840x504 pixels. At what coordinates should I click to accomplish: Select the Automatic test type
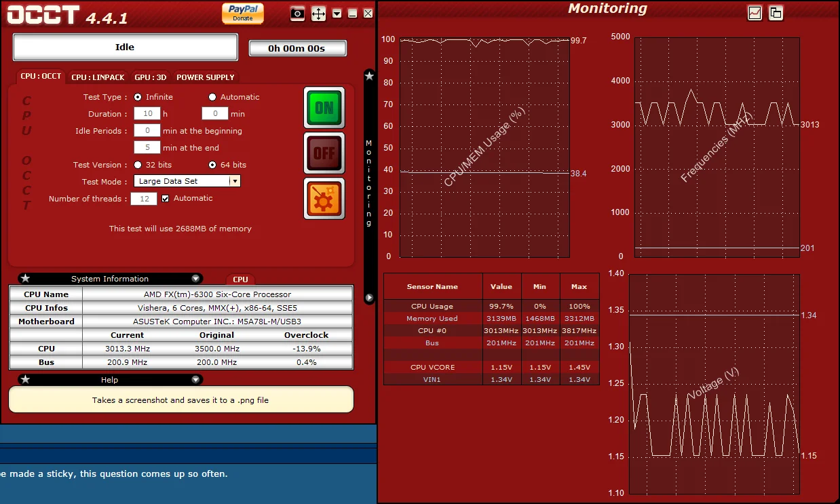coord(212,97)
